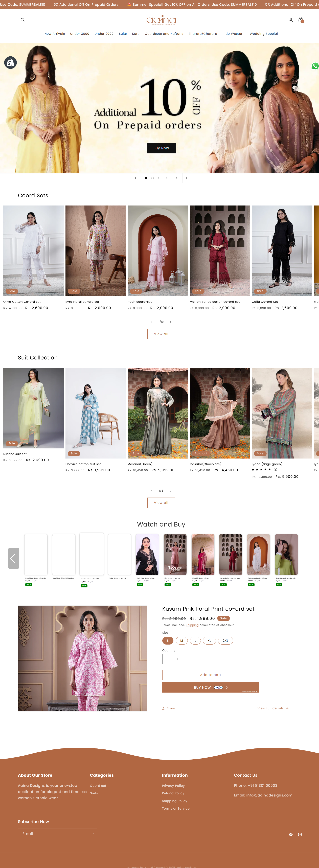Viewport: 319px width, 868px height.
Task: Click Watch and Buy left arrow
Action: tap(13, 558)
